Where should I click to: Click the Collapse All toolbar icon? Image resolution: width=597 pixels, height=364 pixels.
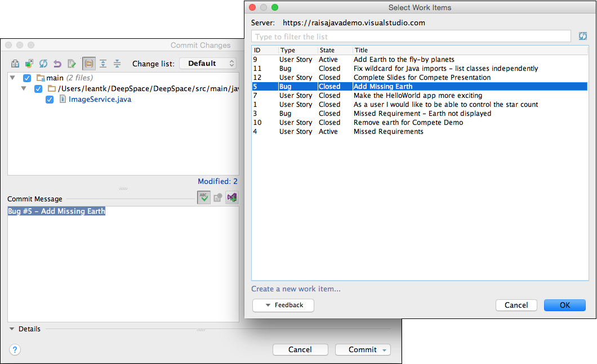pyautogui.click(x=117, y=64)
